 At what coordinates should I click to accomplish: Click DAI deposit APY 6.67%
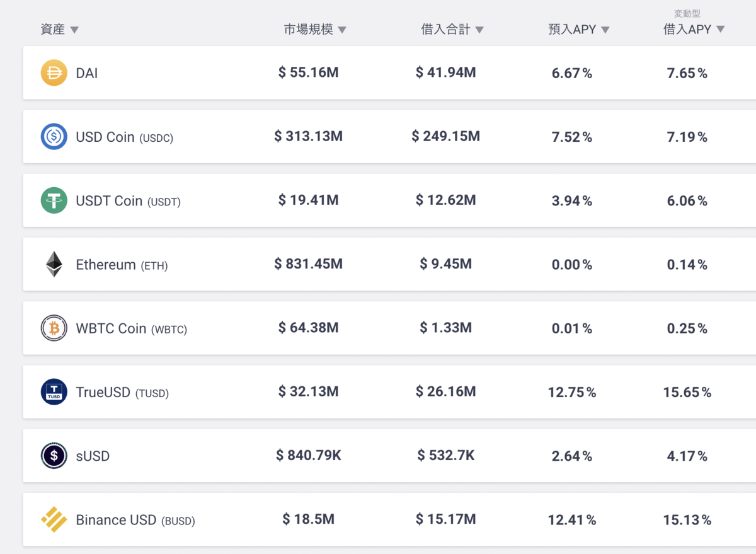[x=572, y=73]
